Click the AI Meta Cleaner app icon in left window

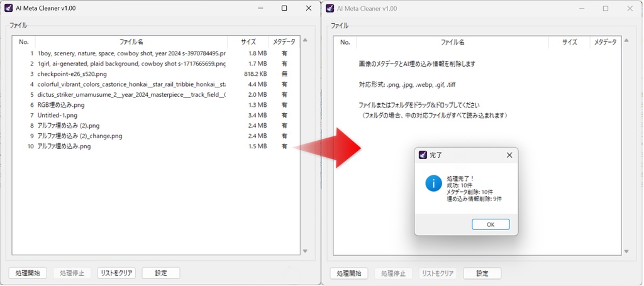click(8, 8)
